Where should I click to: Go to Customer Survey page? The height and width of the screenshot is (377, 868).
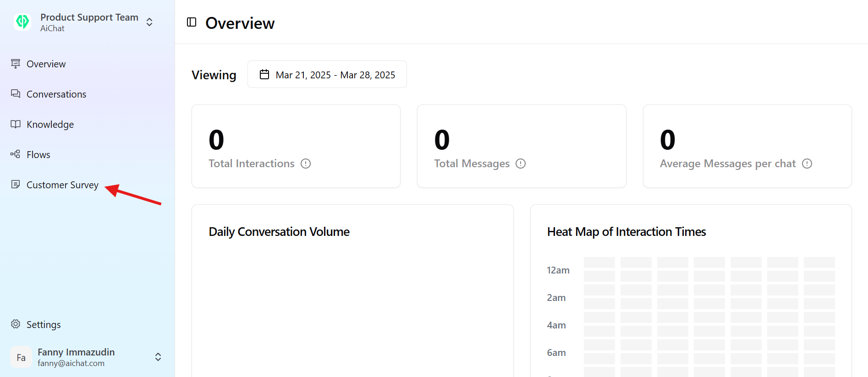click(x=62, y=185)
